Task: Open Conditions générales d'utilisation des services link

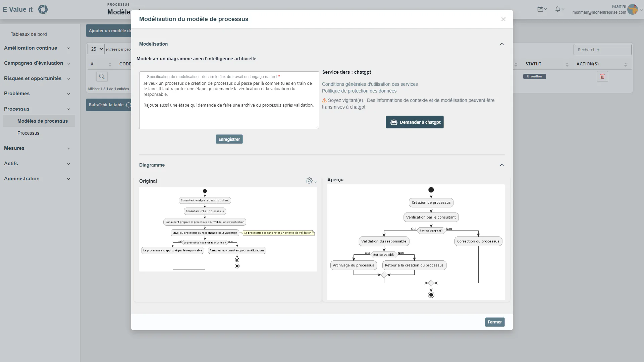Action: pos(370,84)
